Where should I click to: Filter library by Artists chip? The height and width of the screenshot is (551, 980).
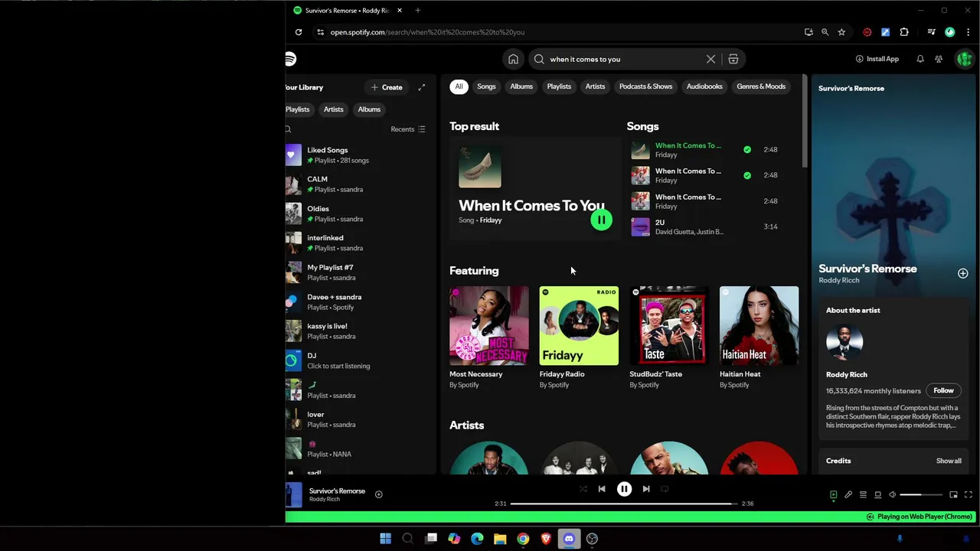(334, 109)
